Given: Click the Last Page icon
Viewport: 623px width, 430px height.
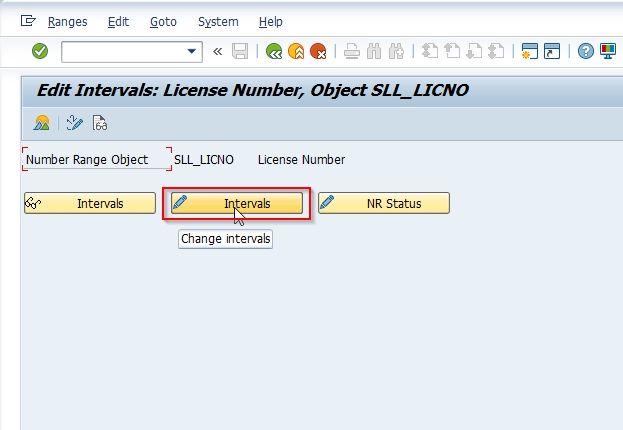Looking at the screenshot, I should [496, 51].
